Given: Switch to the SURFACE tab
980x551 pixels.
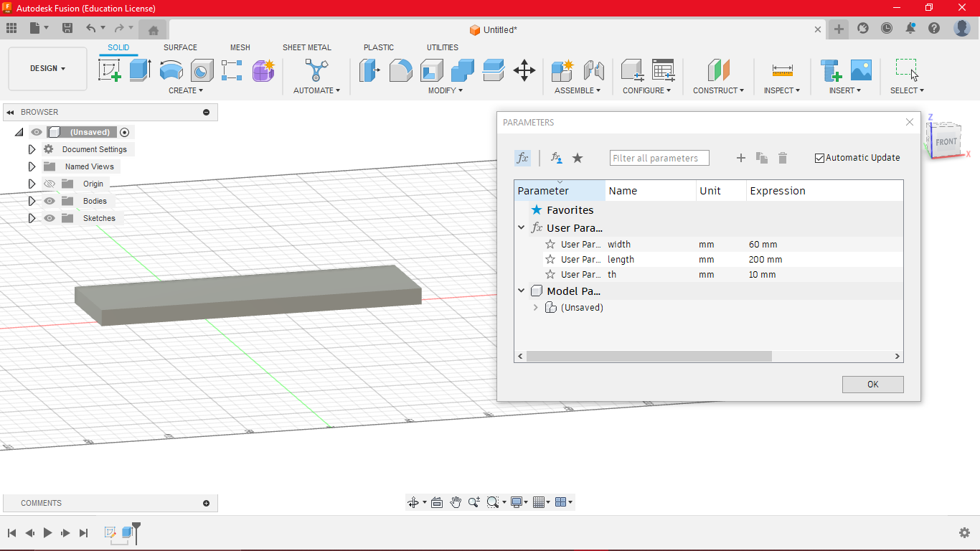Looking at the screenshot, I should 180,47.
